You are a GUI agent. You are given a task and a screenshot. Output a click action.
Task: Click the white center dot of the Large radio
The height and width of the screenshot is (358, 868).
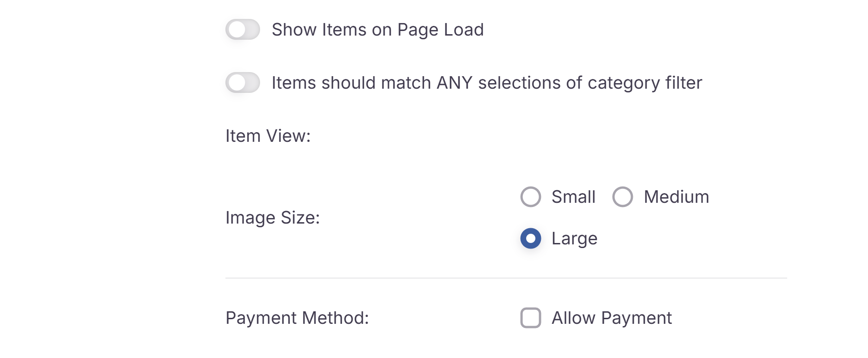click(530, 238)
